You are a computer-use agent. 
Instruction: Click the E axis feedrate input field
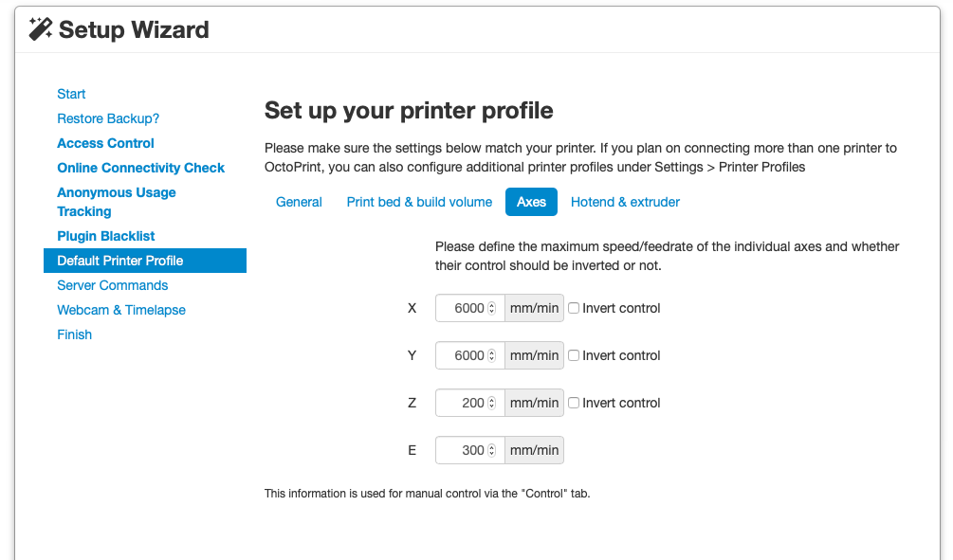(x=463, y=450)
